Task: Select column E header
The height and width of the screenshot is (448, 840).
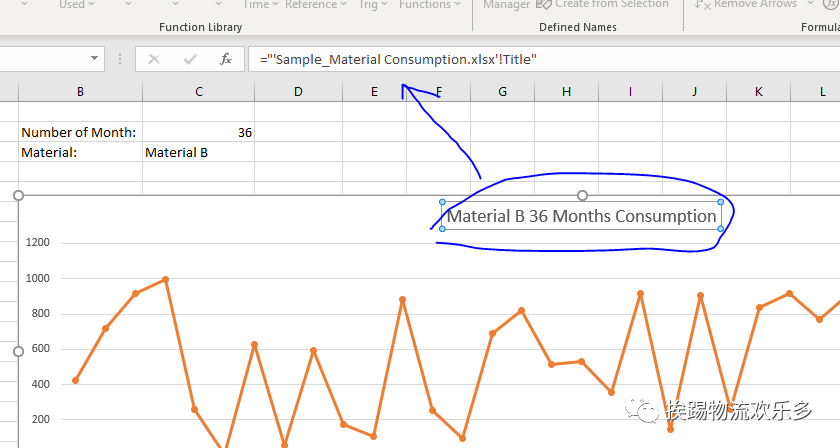Action: (x=374, y=92)
